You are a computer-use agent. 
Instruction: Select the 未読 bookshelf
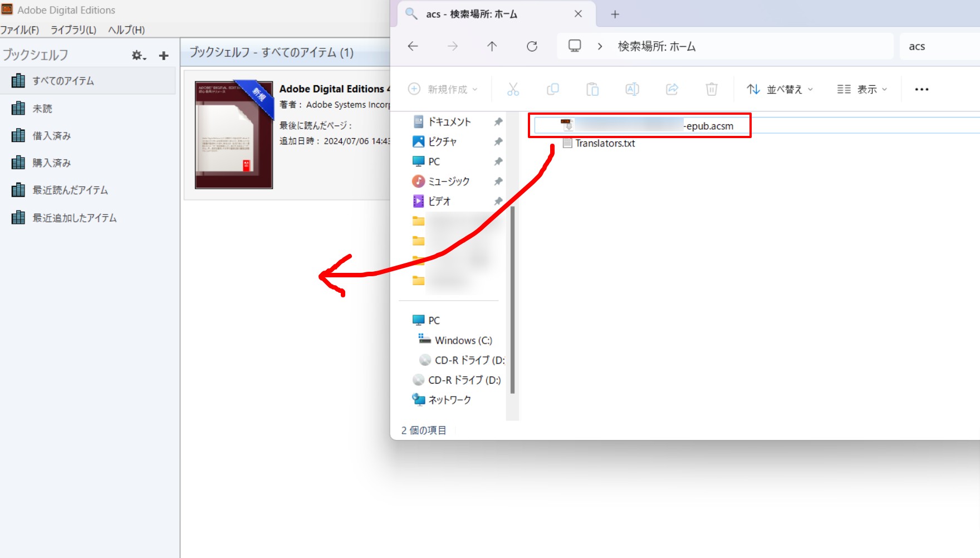(88, 108)
